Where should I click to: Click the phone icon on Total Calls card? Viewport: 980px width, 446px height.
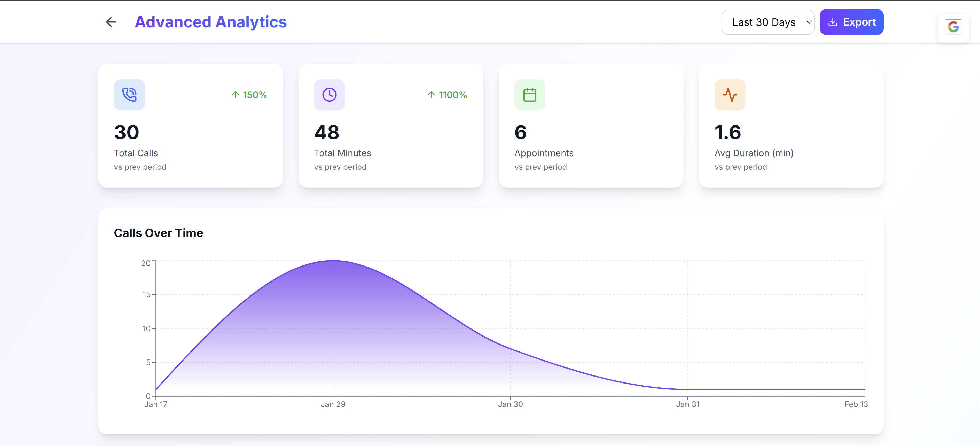point(129,95)
